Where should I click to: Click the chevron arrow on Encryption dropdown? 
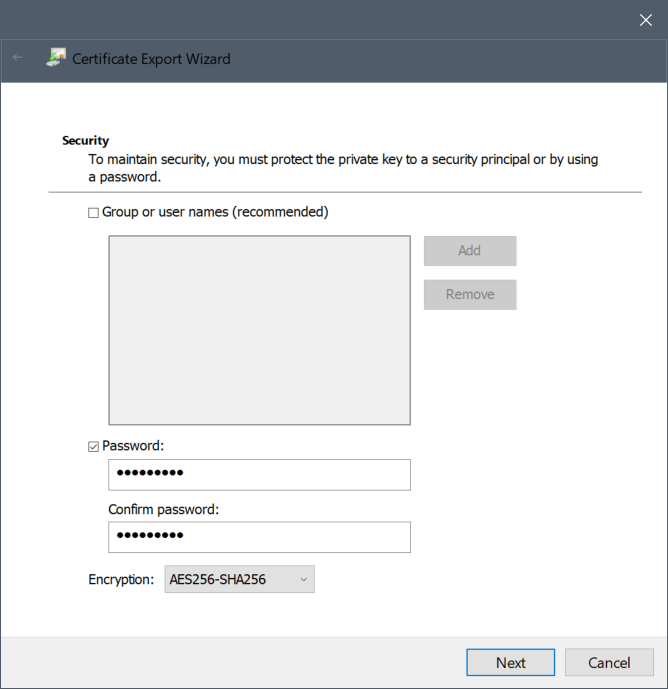click(304, 579)
